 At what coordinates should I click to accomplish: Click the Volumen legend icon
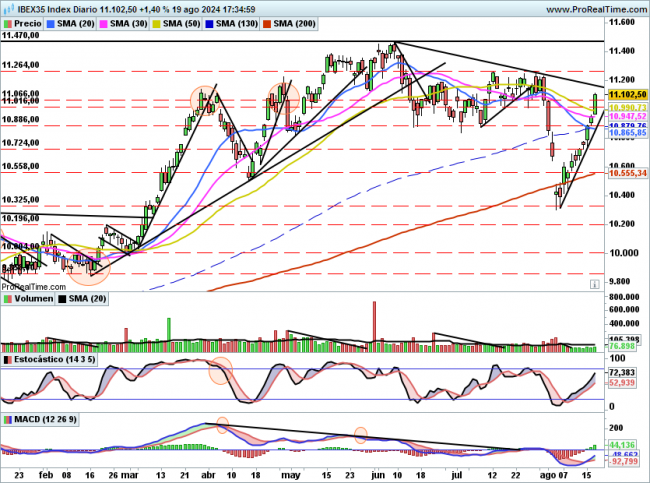(6, 299)
